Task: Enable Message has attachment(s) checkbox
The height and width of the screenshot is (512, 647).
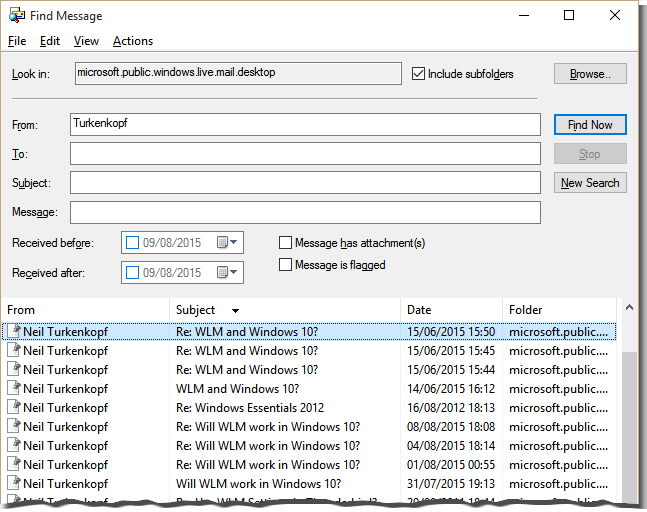Action: tap(285, 243)
